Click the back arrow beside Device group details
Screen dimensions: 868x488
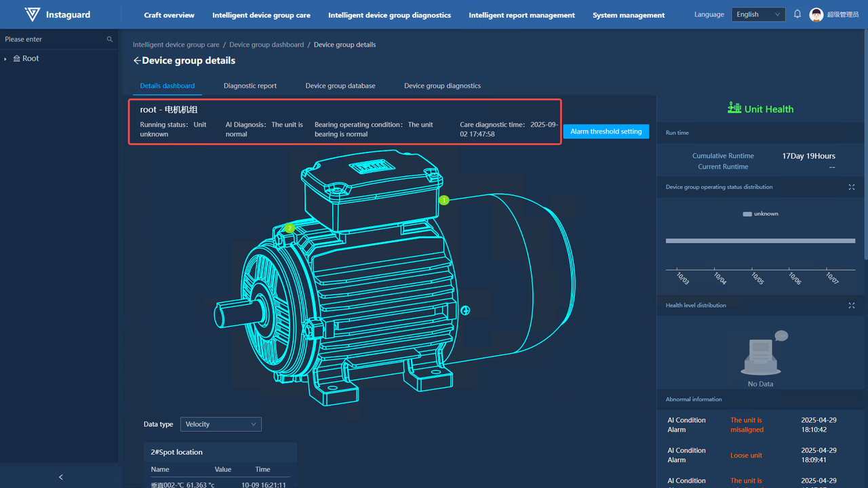coord(137,61)
